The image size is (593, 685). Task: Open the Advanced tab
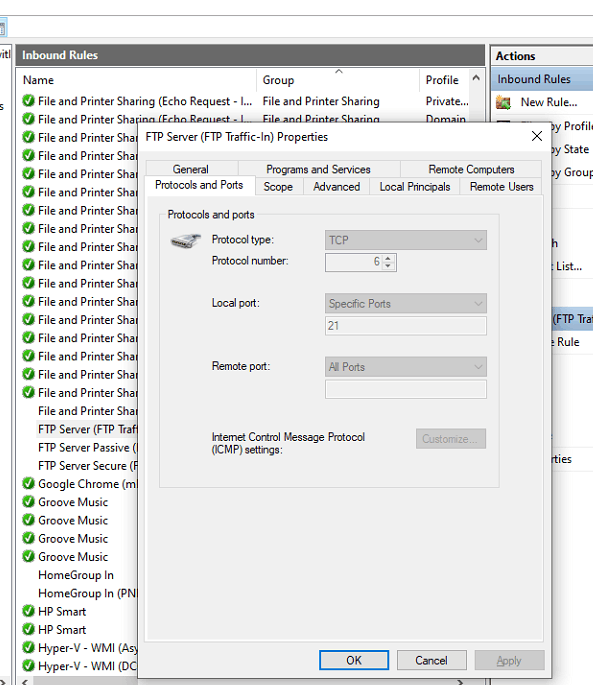click(336, 187)
